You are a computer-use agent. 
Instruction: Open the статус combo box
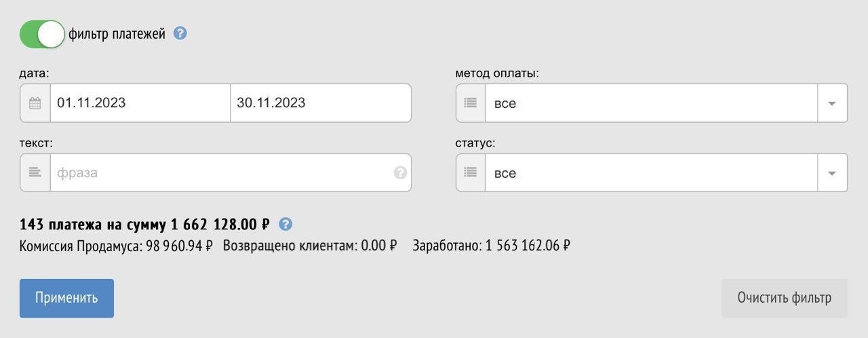click(651, 173)
